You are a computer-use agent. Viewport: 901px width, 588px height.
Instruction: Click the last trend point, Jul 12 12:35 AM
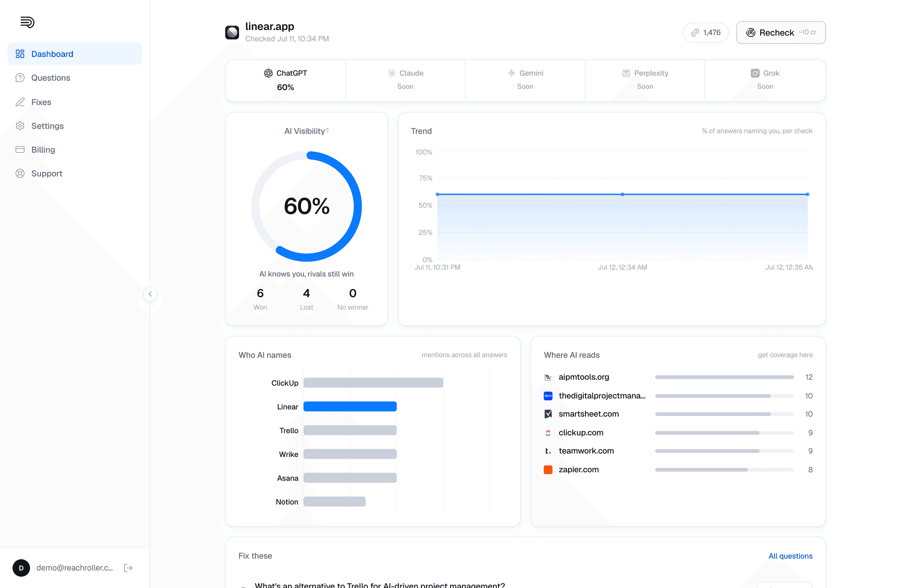[807, 194]
